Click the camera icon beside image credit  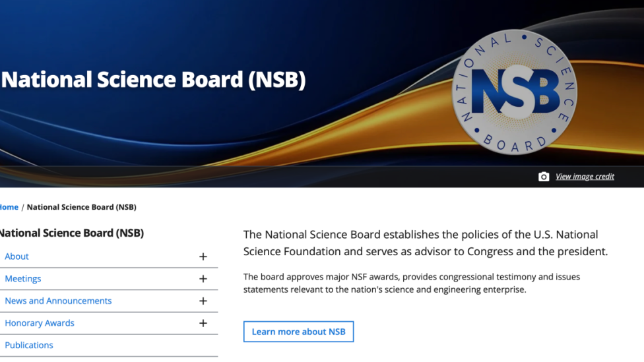(544, 177)
